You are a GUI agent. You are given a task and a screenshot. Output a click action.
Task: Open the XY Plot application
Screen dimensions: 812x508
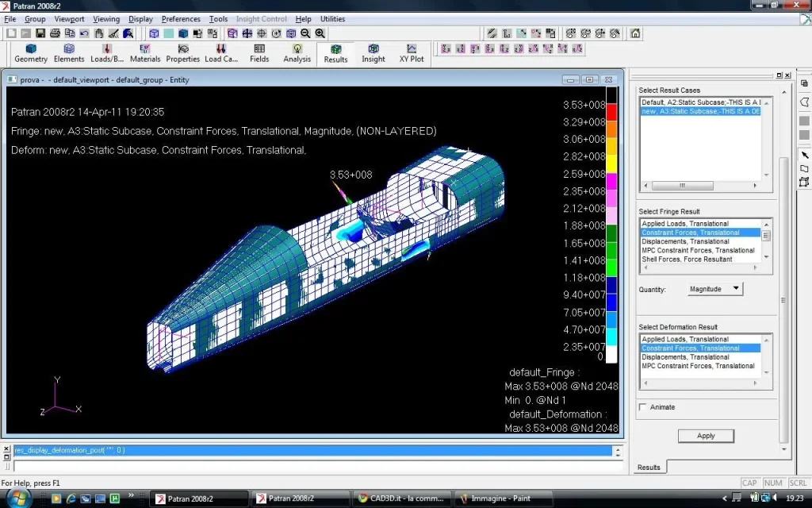(x=412, y=53)
